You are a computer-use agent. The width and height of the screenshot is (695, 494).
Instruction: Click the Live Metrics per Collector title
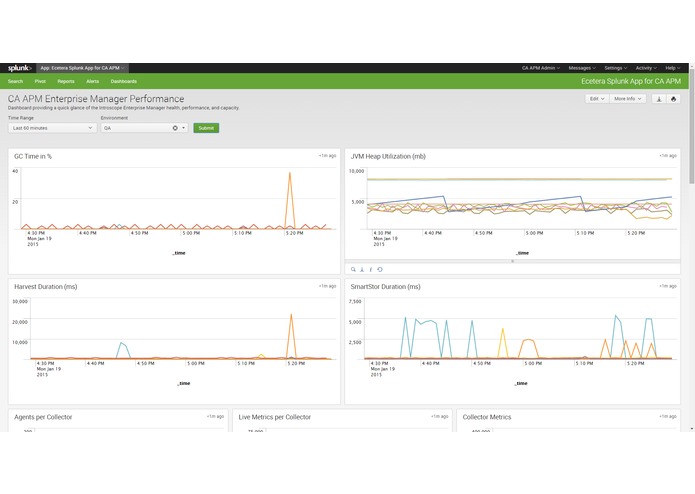pos(275,417)
